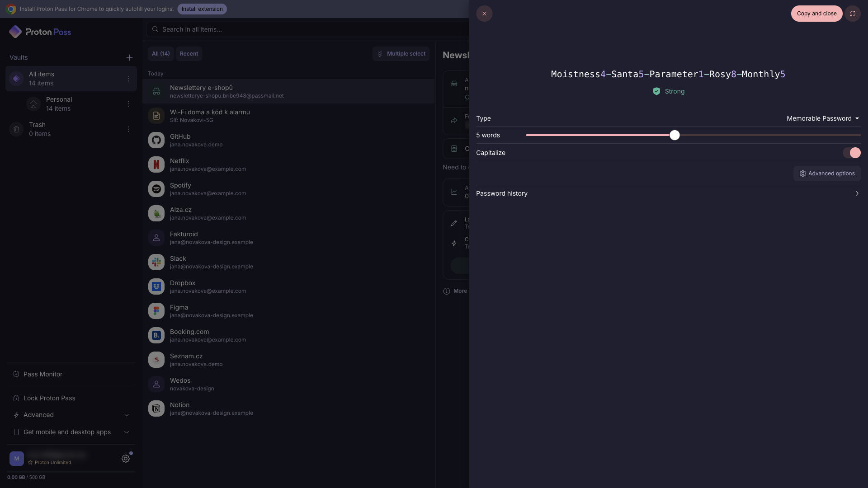Open the Spotify login item
This screenshot has height=488, width=868.
(x=288, y=189)
